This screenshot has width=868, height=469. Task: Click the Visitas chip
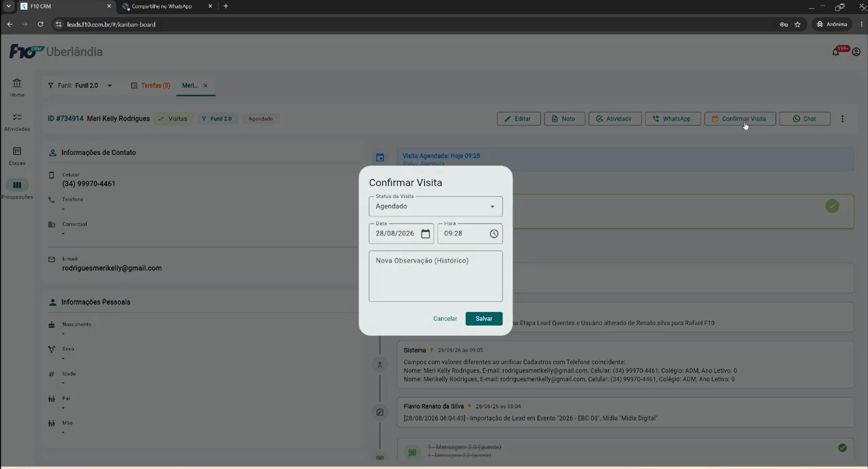click(x=173, y=119)
